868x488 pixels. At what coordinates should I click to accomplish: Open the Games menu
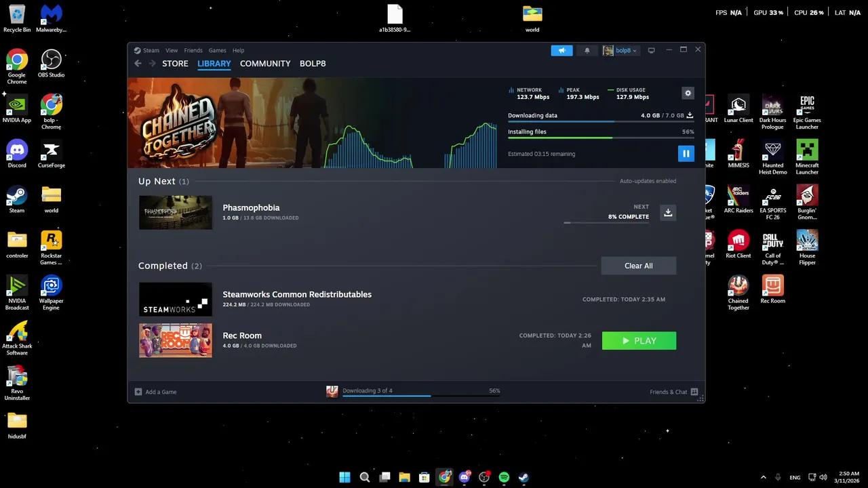217,50
